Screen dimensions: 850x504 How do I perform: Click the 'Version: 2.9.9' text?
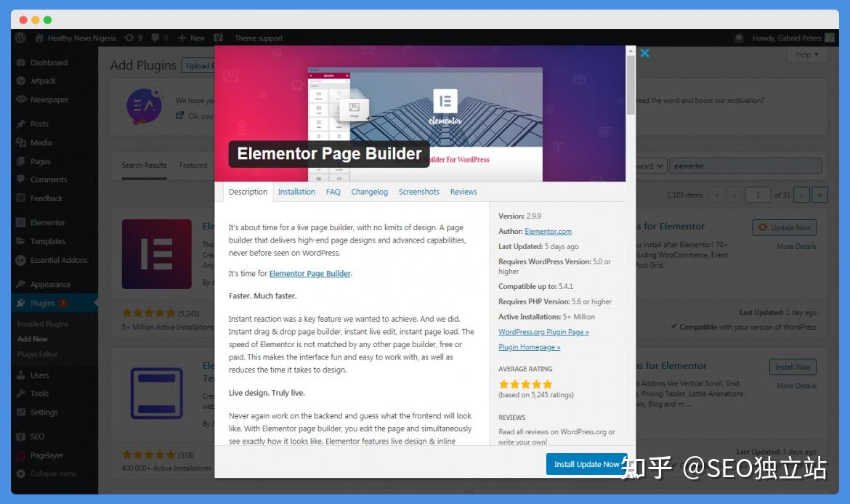tap(519, 216)
